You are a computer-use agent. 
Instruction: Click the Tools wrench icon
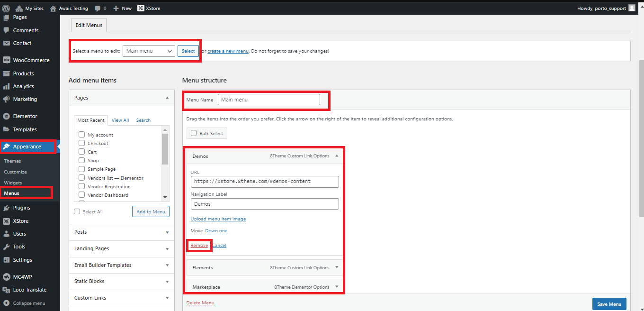point(6,247)
